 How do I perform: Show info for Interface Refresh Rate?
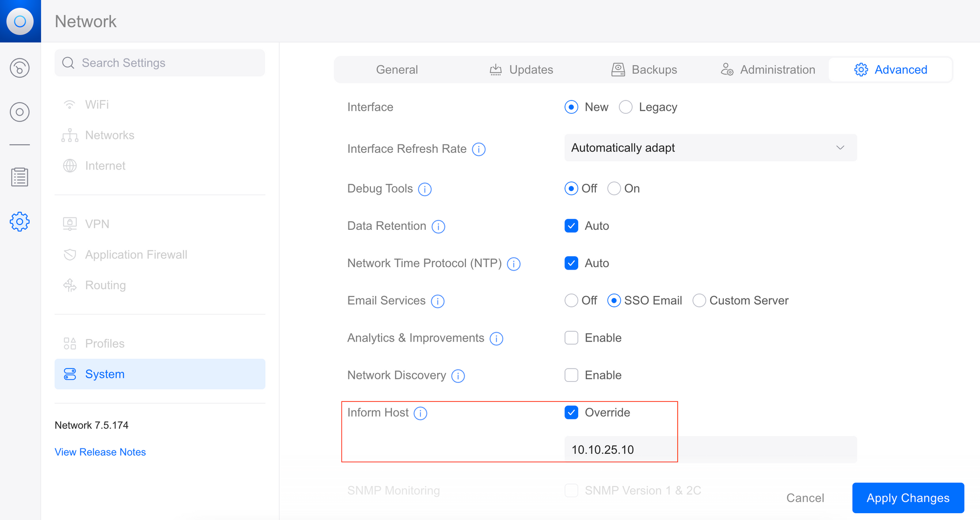coord(479,149)
